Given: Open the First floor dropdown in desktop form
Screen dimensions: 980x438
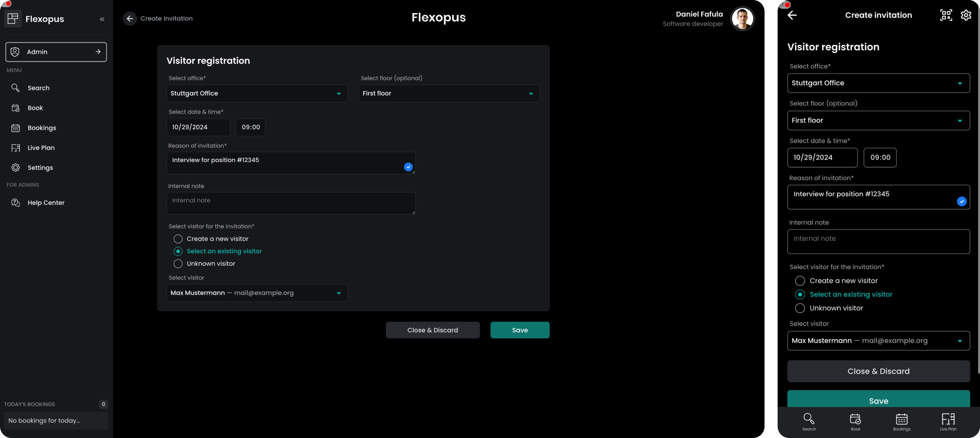Looking at the screenshot, I should [x=449, y=93].
